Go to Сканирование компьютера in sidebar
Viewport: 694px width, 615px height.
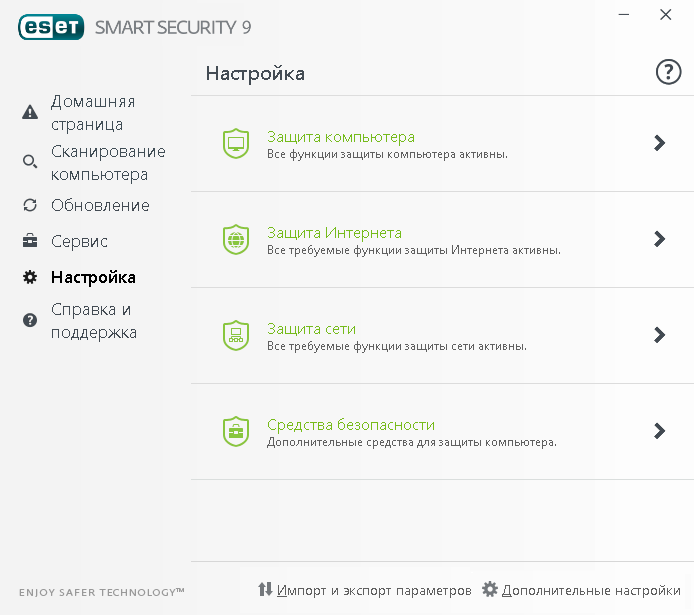click(107, 163)
